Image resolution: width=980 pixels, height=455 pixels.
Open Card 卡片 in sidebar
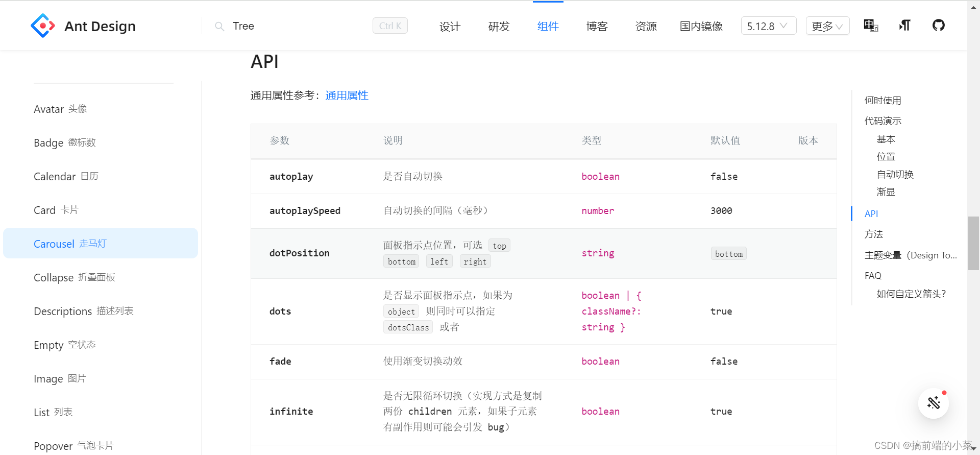point(101,210)
